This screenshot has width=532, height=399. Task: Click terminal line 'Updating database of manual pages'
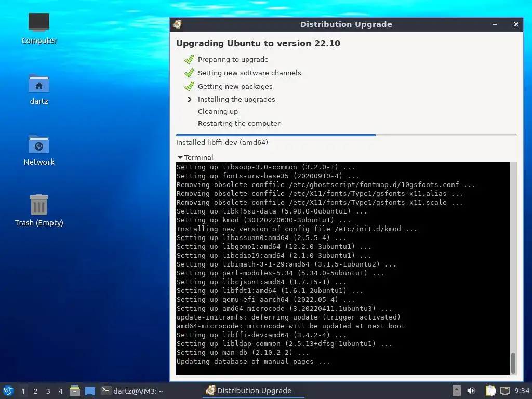click(x=253, y=362)
